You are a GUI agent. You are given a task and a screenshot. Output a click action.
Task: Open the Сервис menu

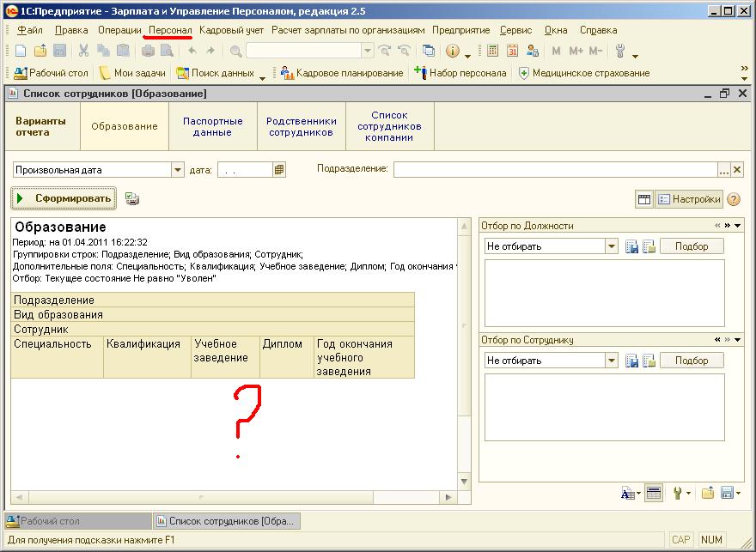pyautogui.click(x=516, y=30)
